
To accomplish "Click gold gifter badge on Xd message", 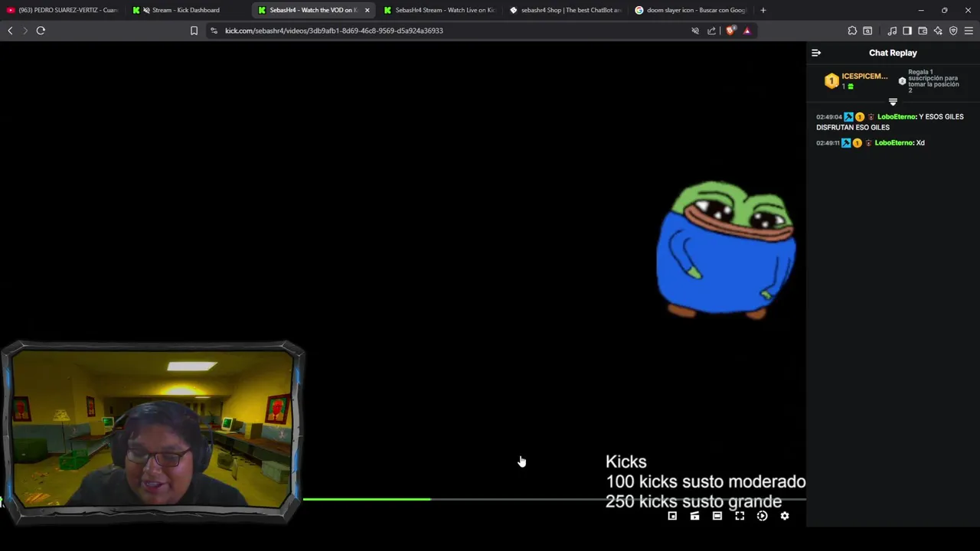I will tap(857, 143).
